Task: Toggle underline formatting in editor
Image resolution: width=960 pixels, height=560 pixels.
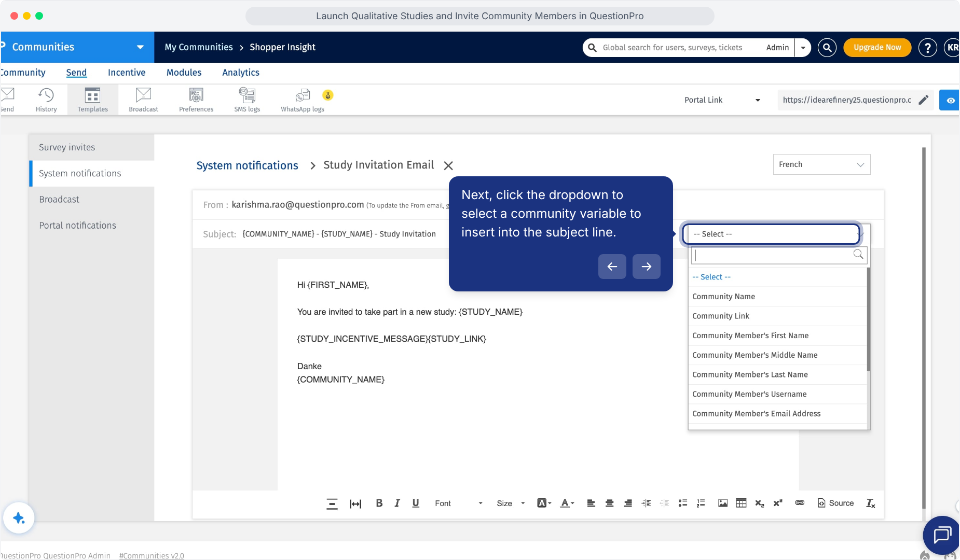Action: pyautogui.click(x=416, y=503)
